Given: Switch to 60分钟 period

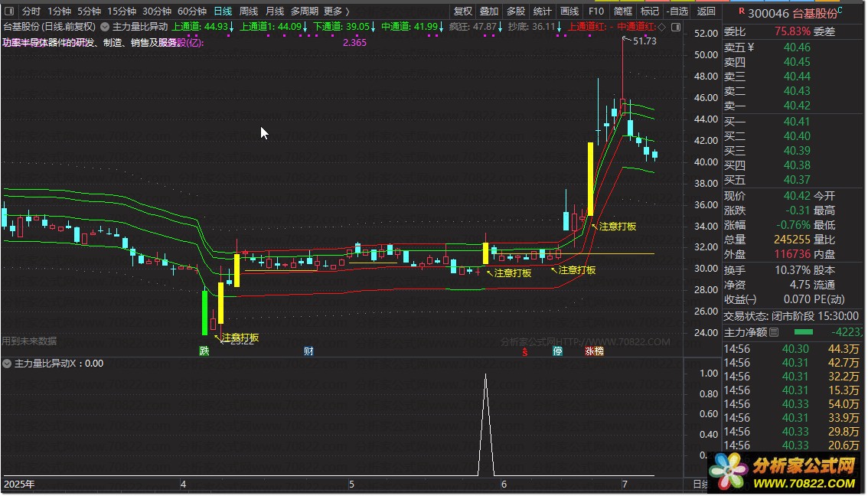Looking at the screenshot, I should [x=192, y=11].
